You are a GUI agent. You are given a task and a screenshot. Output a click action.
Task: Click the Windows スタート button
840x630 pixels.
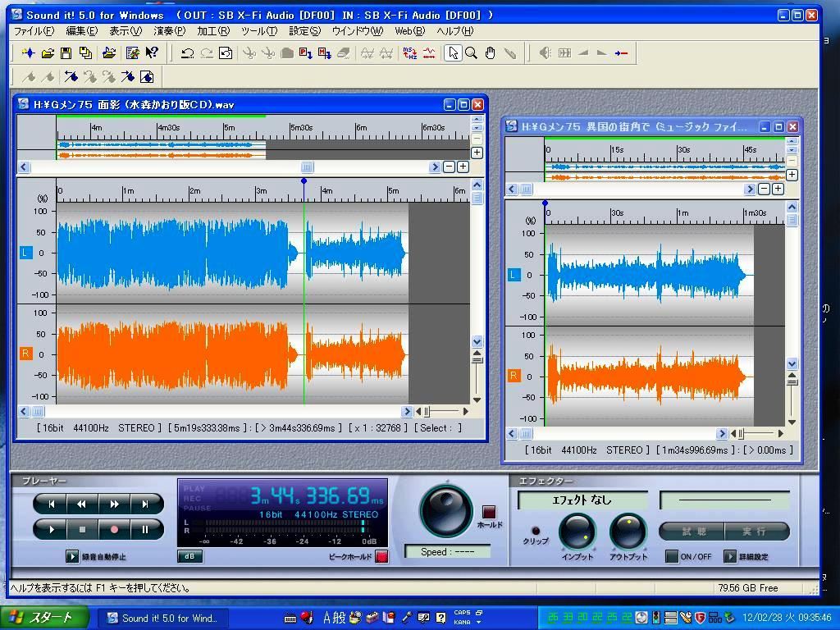(x=44, y=618)
